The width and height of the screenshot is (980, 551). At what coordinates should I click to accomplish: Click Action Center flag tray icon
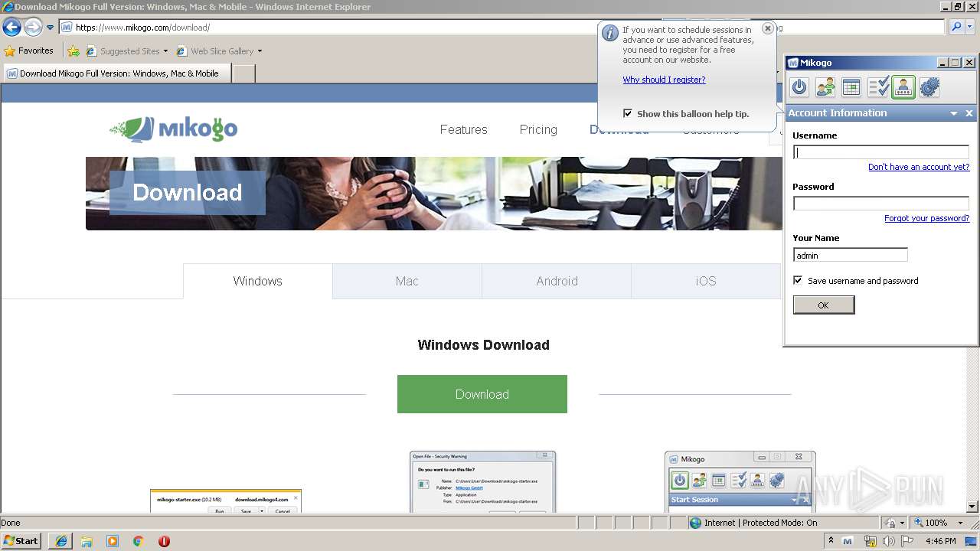(x=907, y=541)
